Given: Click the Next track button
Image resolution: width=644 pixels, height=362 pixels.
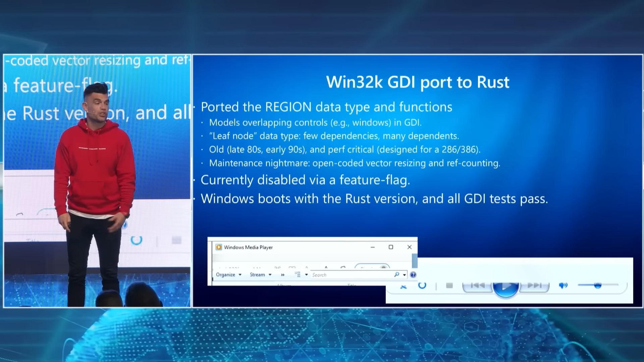Looking at the screenshot, I should pyautogui.click(x=534, y=286).
